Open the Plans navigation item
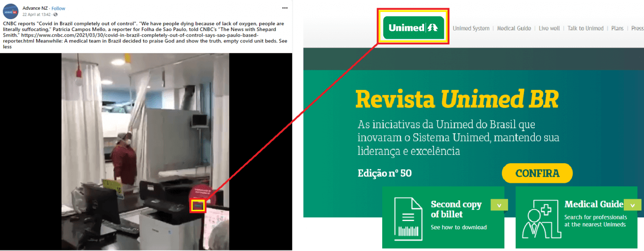Viewport: 644px width, 251px height. click(617, 28)
